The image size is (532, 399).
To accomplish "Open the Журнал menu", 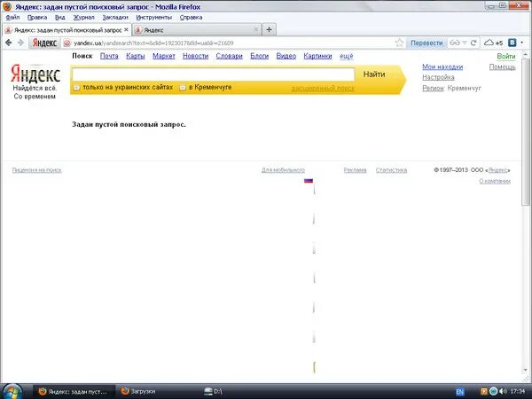I will pyautogui.click(x=84, y=18).
